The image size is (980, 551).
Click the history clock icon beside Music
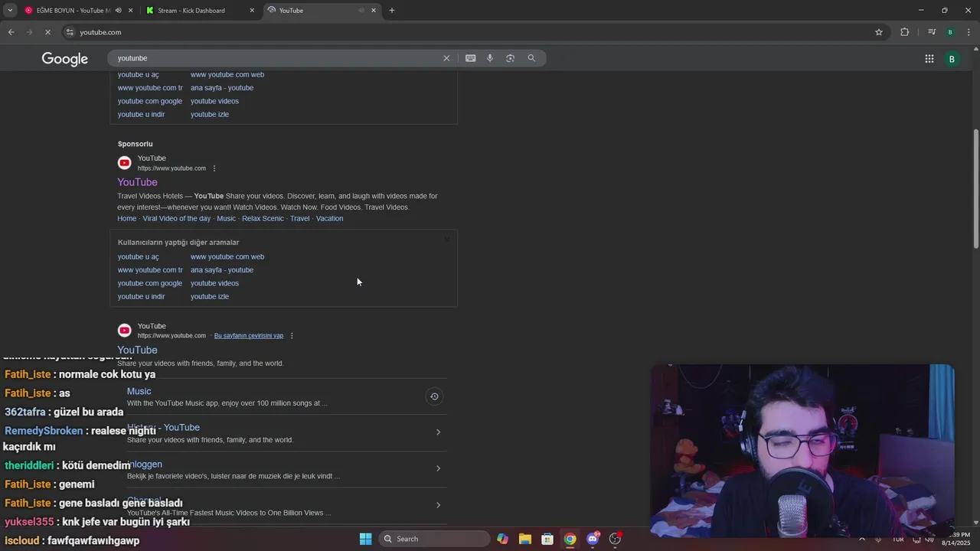[x=434, y=396]
